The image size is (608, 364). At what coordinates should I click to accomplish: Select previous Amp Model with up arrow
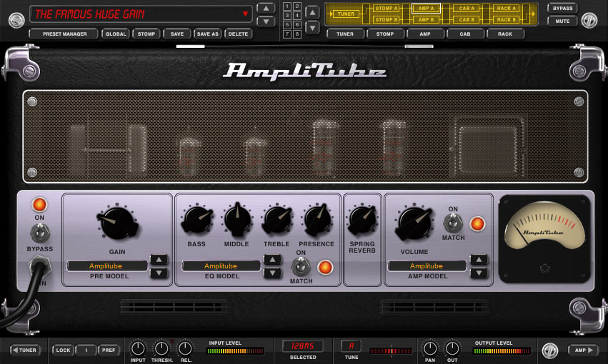[x=479, y=260]
